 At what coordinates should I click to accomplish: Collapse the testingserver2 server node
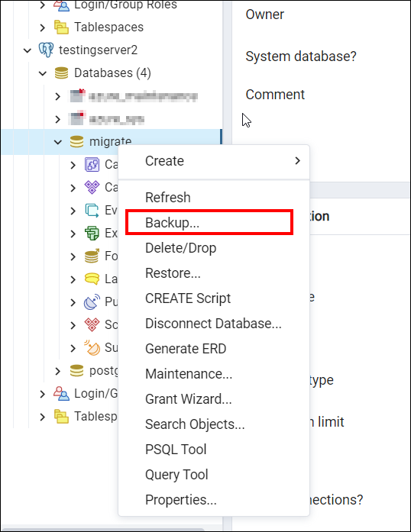coord(28,50)
